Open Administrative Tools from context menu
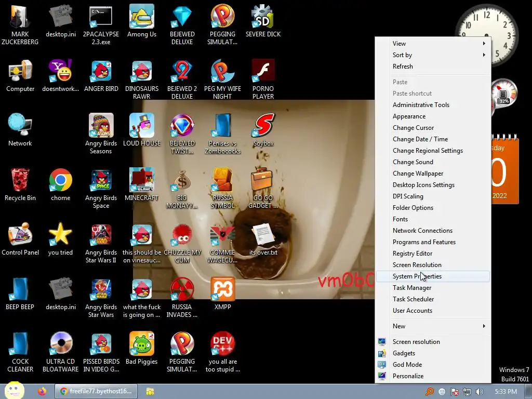Viewport: 532px width, 399px height. (433, 105)
